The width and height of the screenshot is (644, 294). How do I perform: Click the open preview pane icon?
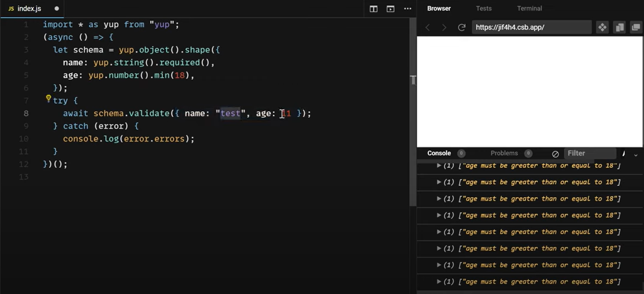pos(390,9)
